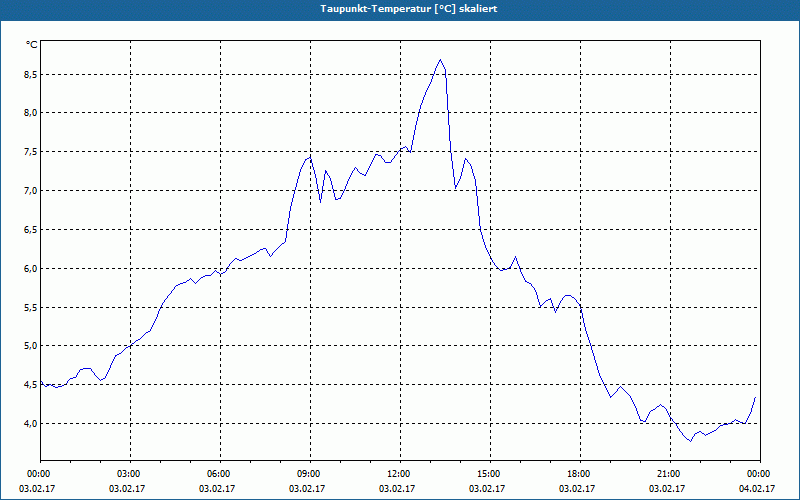Click the 06:00 time axis label

pyautogui.click(x=220, y=474)
